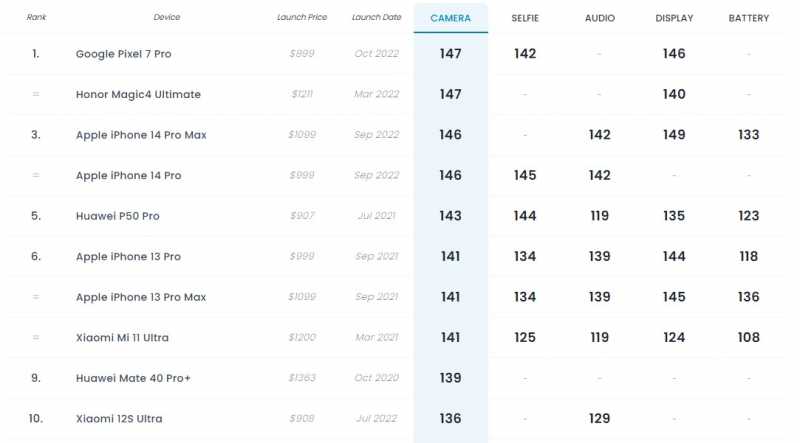Open Xiaomi 12S Ultra device link

click(x=119, y=419)
